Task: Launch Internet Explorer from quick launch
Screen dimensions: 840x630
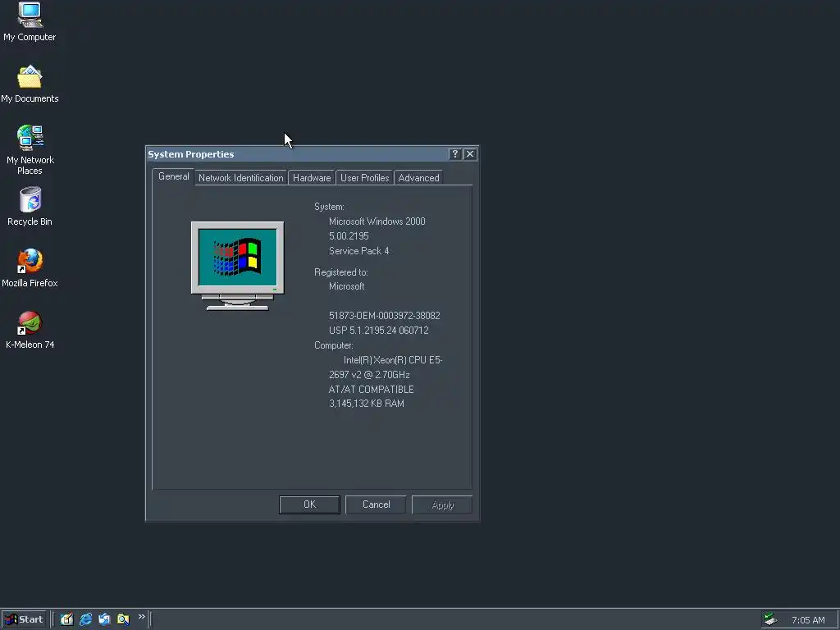Action: 85,619
